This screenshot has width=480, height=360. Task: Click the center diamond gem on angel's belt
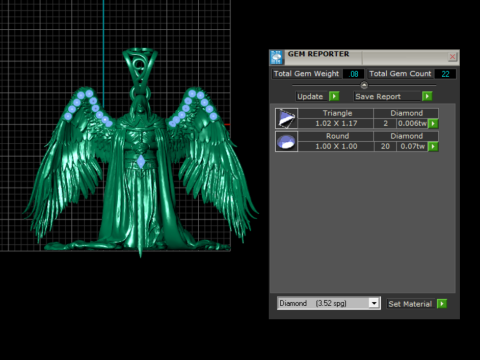click(141, 161)
